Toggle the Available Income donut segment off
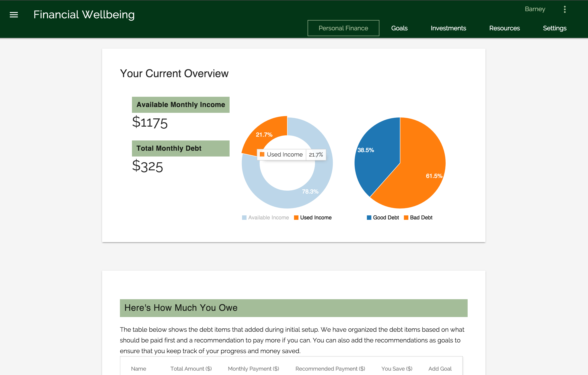 click(x=268, y=217)
